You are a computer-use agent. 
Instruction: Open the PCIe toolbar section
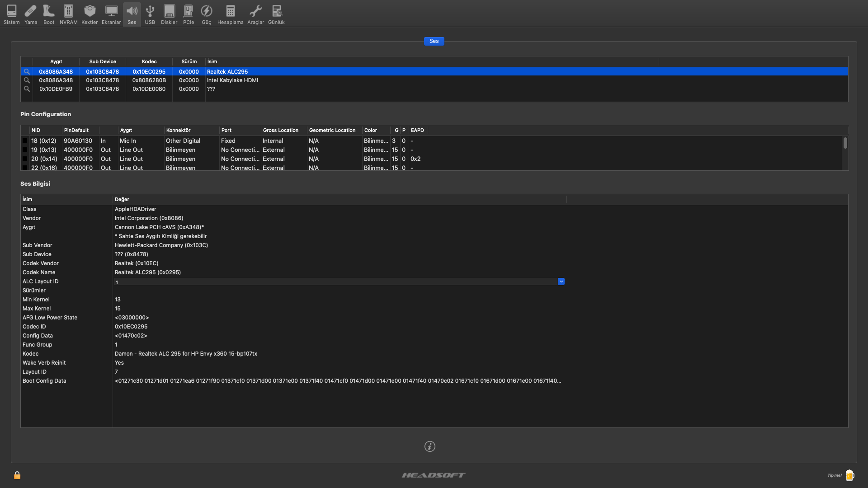[x=189, y=14]
